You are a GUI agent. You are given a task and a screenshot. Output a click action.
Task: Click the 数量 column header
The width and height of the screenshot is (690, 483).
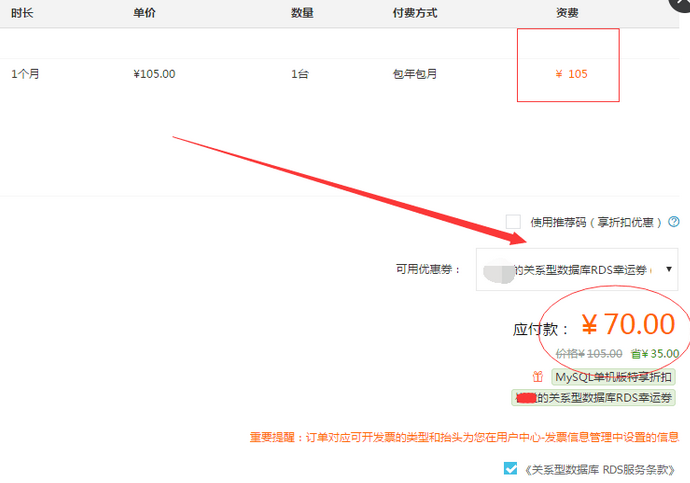point(302,13)
